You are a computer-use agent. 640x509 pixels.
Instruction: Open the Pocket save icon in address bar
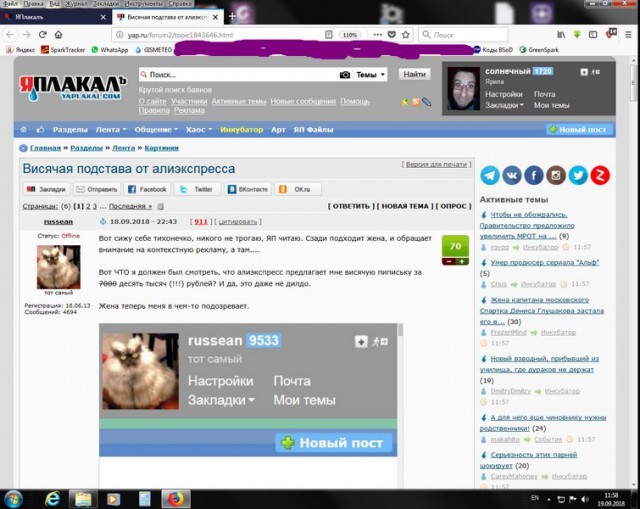[391, 35]
